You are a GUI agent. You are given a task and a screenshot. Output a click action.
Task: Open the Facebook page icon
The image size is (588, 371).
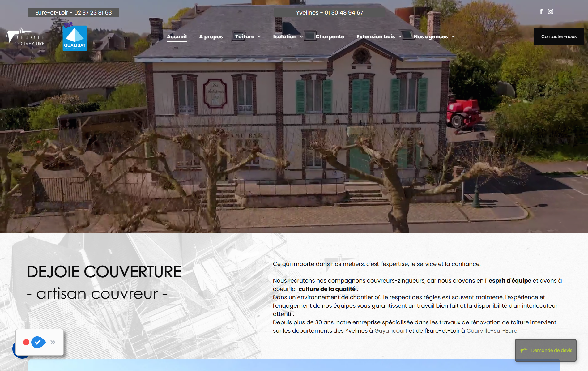pos(541,11)
